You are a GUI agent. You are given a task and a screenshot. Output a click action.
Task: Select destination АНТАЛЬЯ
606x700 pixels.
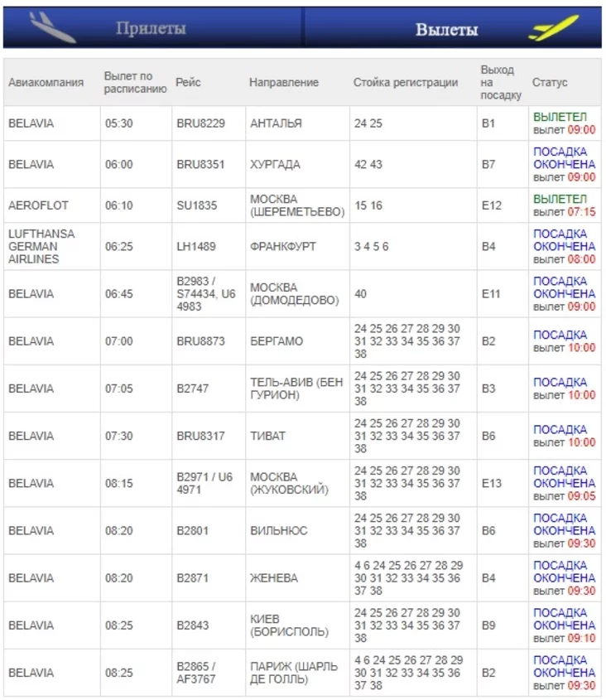click(x=276, y=123)
